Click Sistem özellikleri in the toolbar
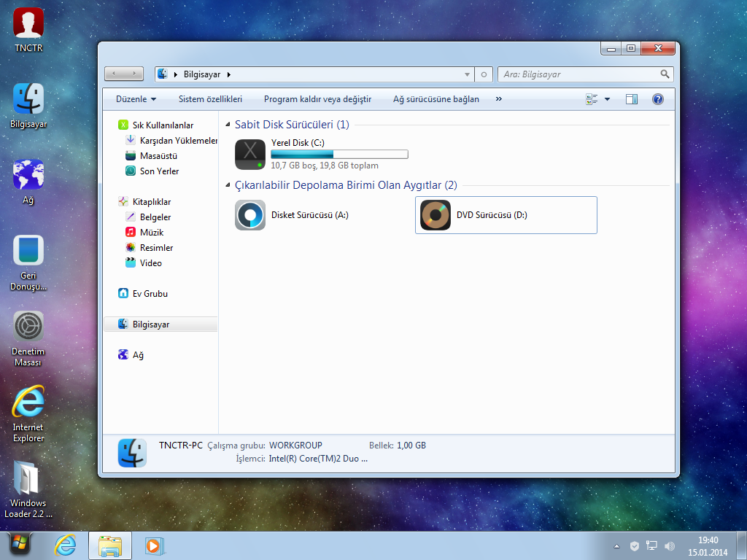Image resolution: width=747 pixels, height=560 pixels. pos(210,99)
